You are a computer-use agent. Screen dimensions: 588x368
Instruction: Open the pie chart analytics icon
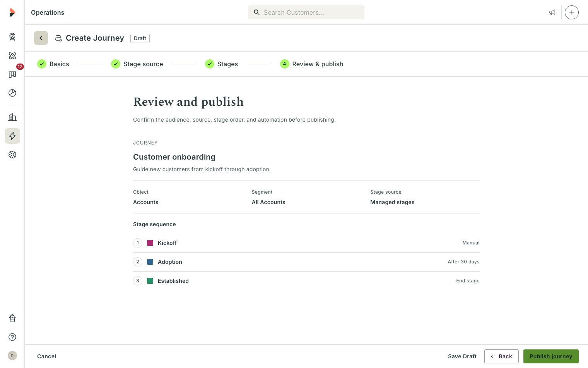pyautogui.click(x=12, y=93)
